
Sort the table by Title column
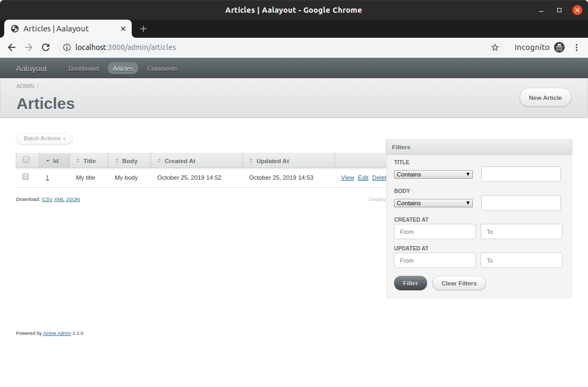click(x=89, y=161)
